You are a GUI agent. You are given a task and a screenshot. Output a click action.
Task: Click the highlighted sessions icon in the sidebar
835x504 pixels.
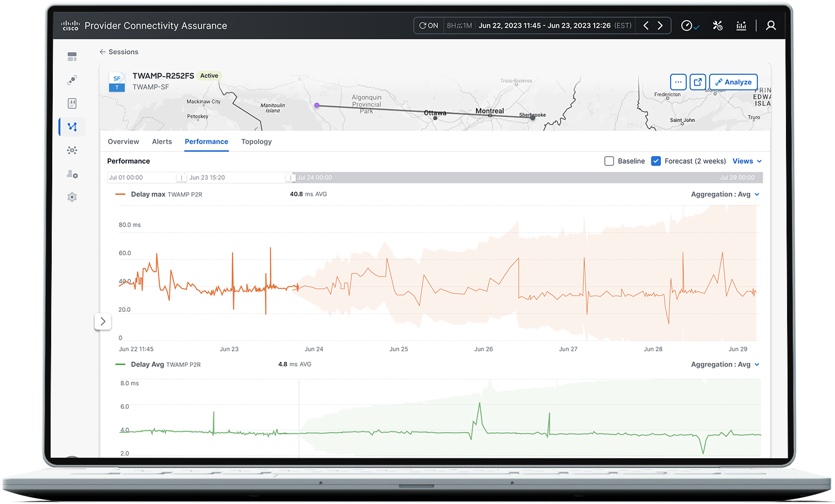(72, 127)
